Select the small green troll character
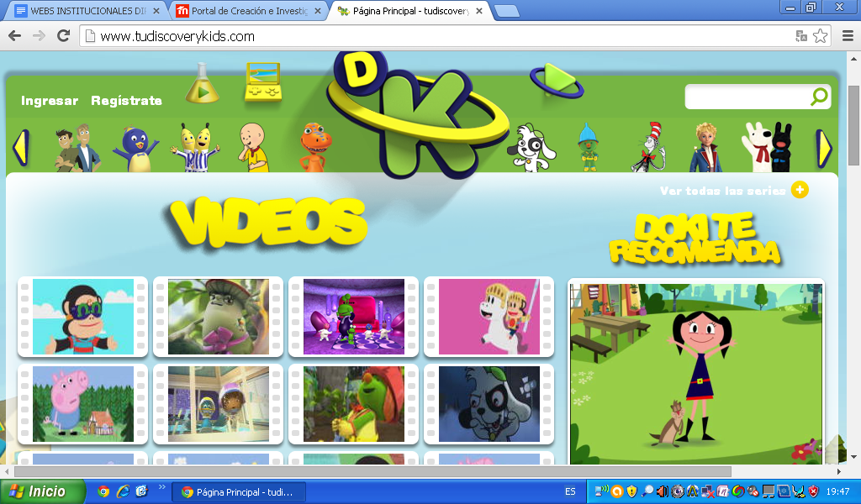 point(588,147)
